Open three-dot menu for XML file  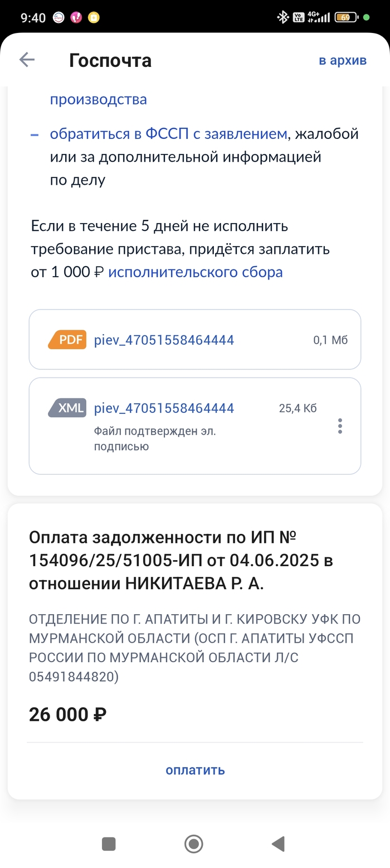pyautogui.click(x=340, y=426)
